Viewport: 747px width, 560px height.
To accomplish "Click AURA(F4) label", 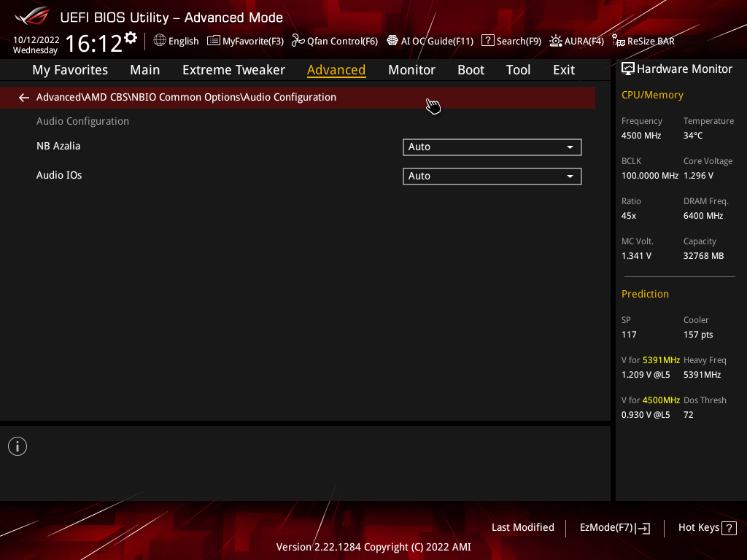I will coord(584,42).
